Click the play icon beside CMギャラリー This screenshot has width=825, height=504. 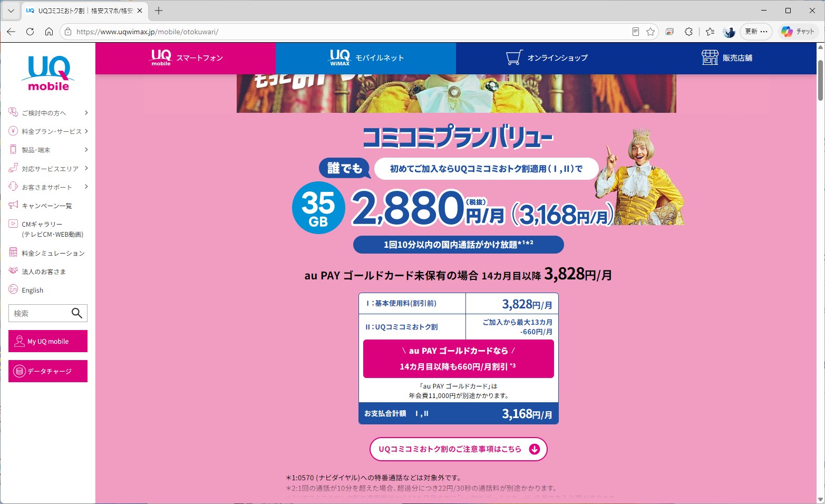13,224
